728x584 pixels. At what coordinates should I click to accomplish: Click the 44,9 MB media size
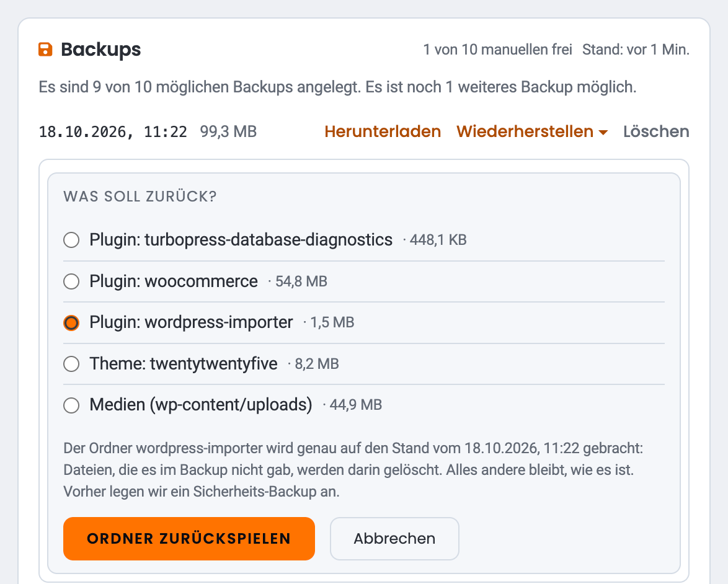356,405
